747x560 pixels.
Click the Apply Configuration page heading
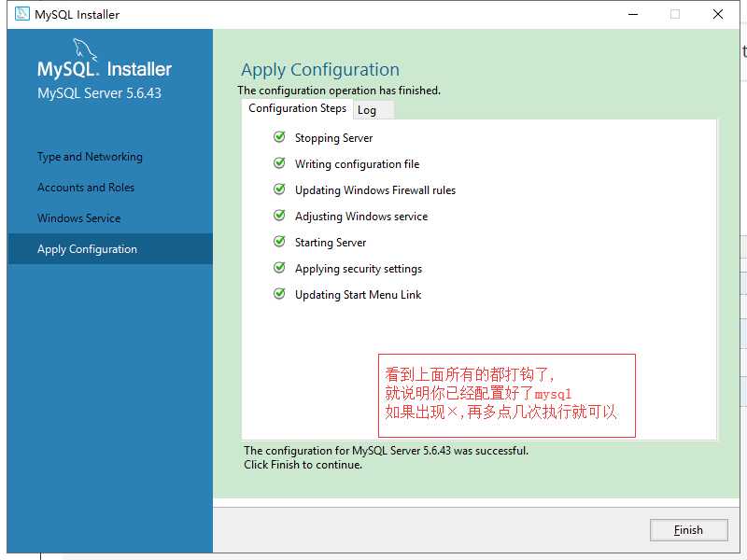point(320,70)
